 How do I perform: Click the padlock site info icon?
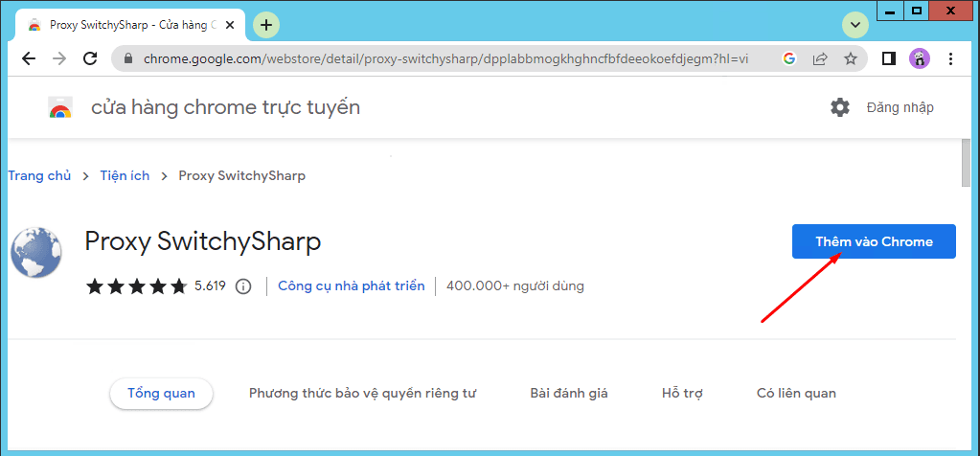[x=128, y=58]
